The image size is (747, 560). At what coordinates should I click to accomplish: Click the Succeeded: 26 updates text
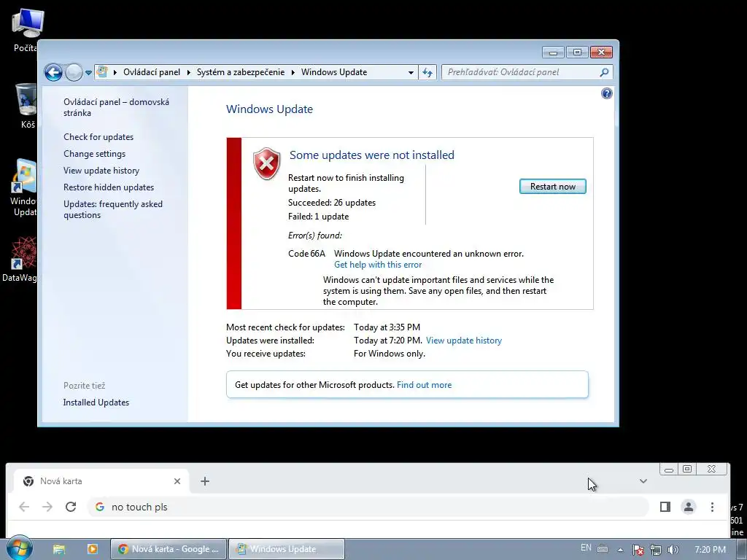332,203
